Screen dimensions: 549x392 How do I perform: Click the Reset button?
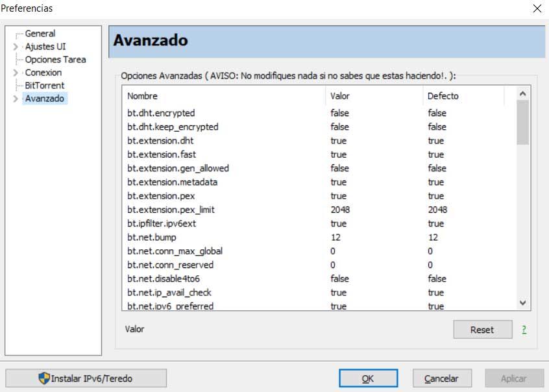482,330
